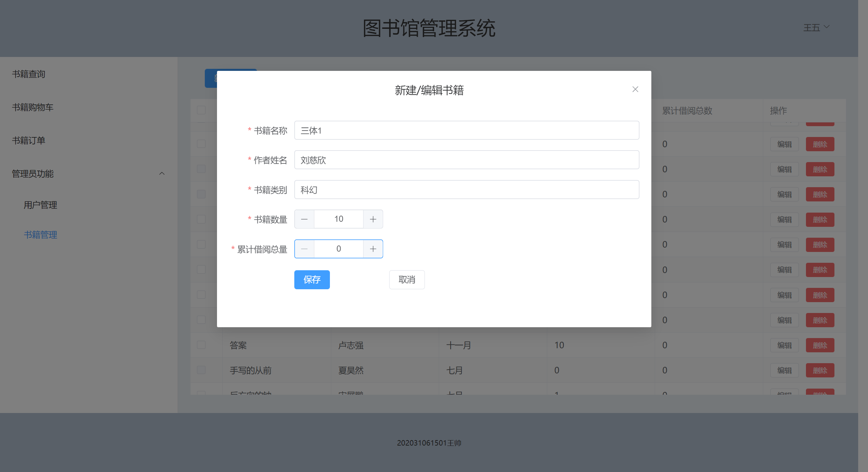
Task: Go to 书籍购物车 in sidebar
Action: click(x=33, y=107)
